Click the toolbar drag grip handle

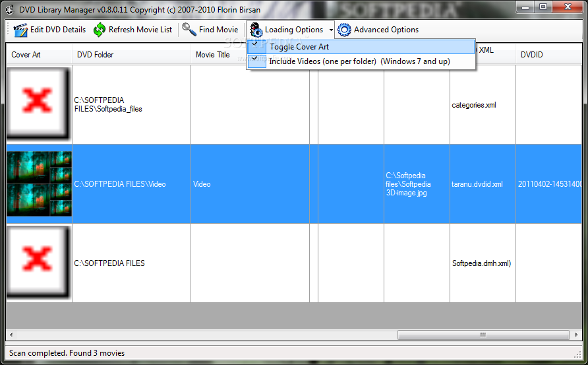coord(9,30)
